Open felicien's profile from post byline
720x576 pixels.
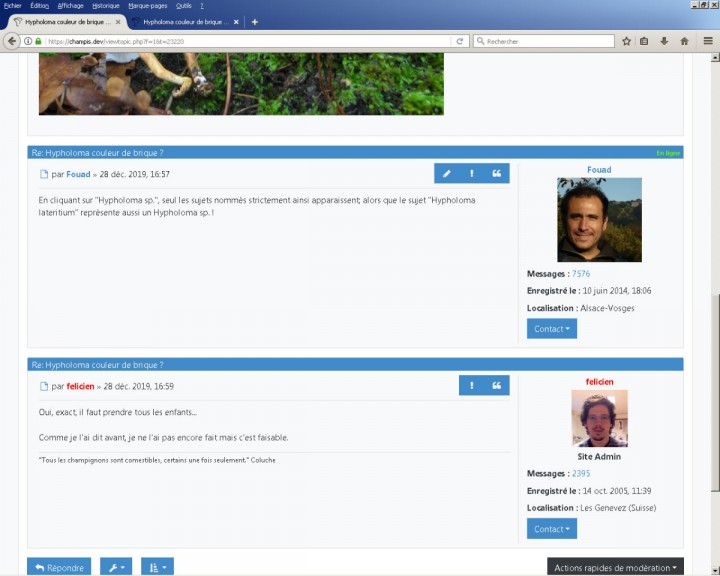coord(80,386)
